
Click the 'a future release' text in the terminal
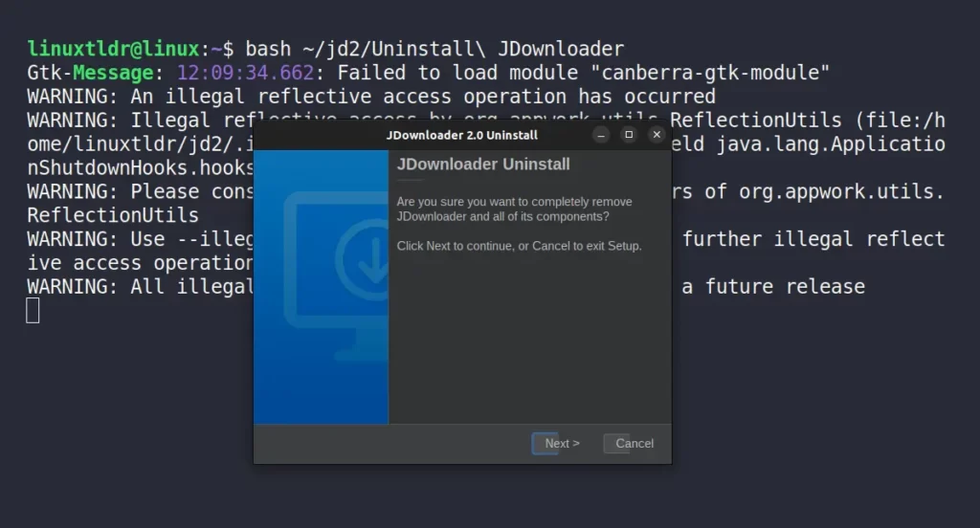coord(773,287)
